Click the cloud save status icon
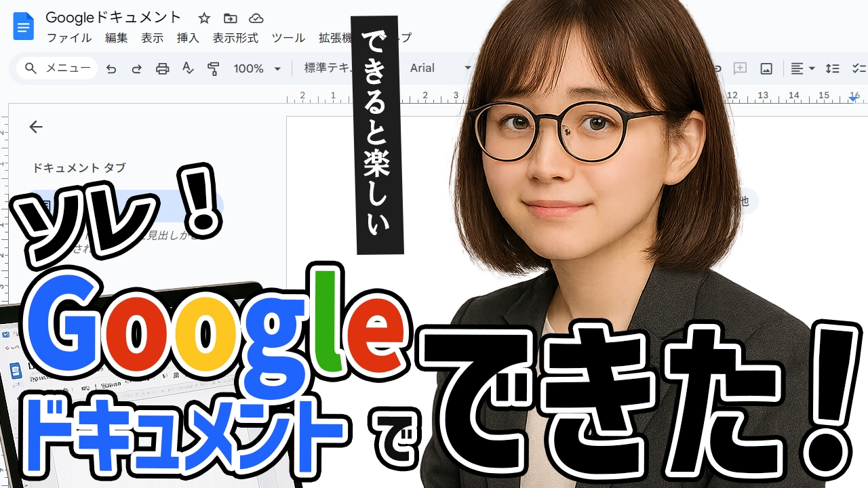This screenshot has height=488, width=868. click(x=256, y=18)
